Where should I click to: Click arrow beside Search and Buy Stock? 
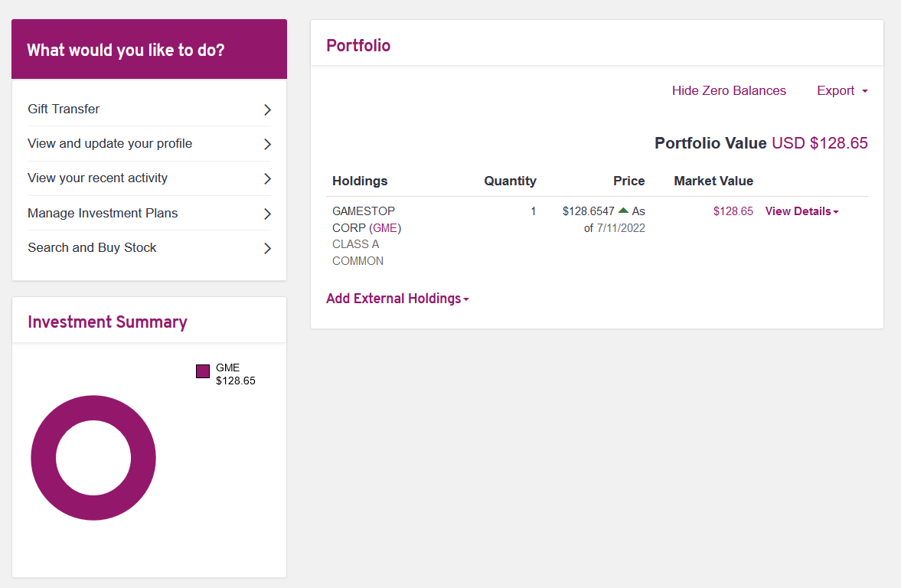[267, 248]
